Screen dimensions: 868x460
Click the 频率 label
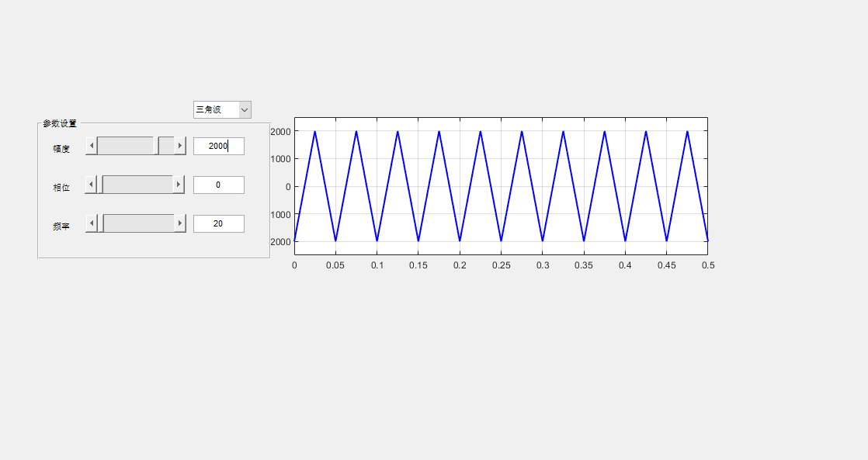click(61, 227)
